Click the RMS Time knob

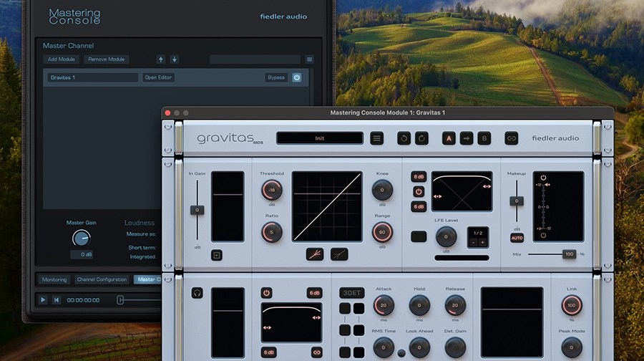(384, 347)
